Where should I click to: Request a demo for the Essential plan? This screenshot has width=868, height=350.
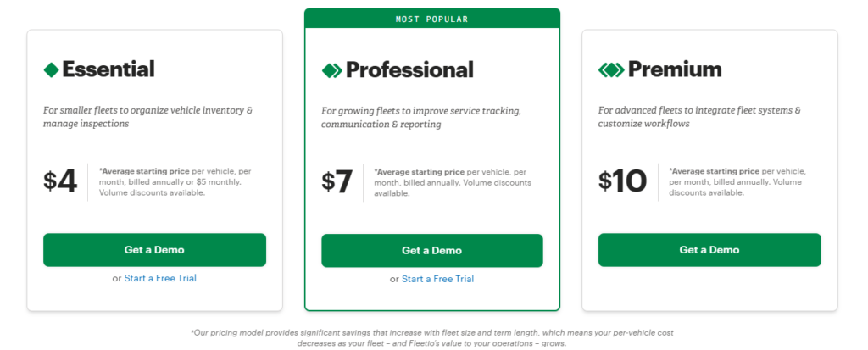154,250
